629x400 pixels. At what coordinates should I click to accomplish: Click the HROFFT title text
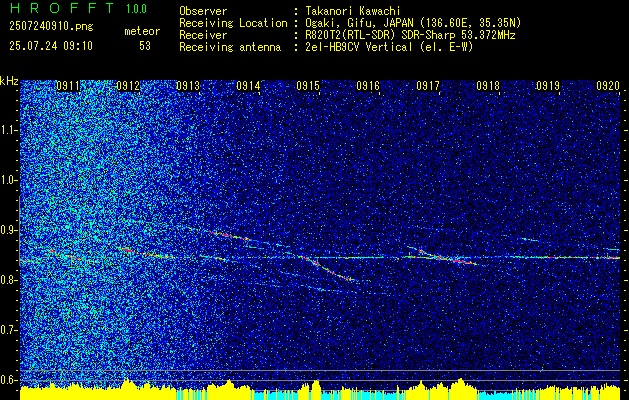tap(62, 8)
